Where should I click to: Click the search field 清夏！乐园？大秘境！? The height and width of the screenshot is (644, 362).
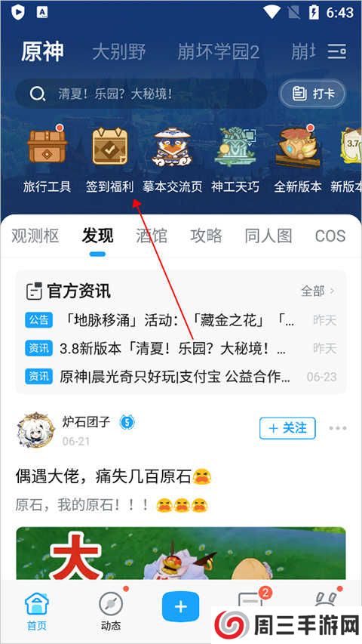point(141,94)
